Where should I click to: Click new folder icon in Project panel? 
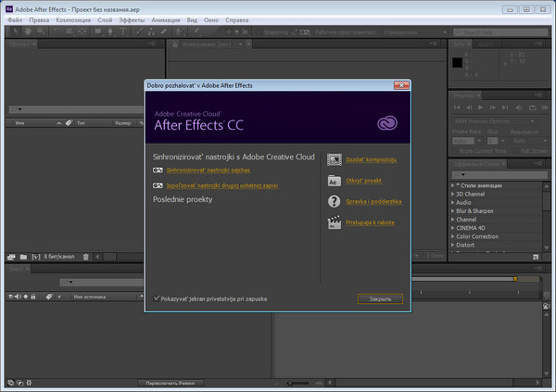click(x=24, y=256)
